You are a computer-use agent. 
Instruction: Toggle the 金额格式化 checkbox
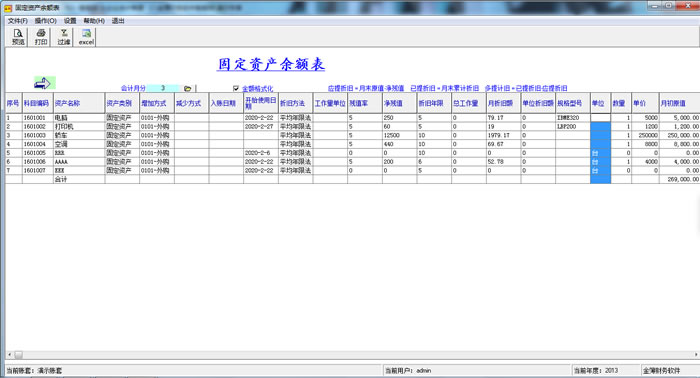pos(236,88)
